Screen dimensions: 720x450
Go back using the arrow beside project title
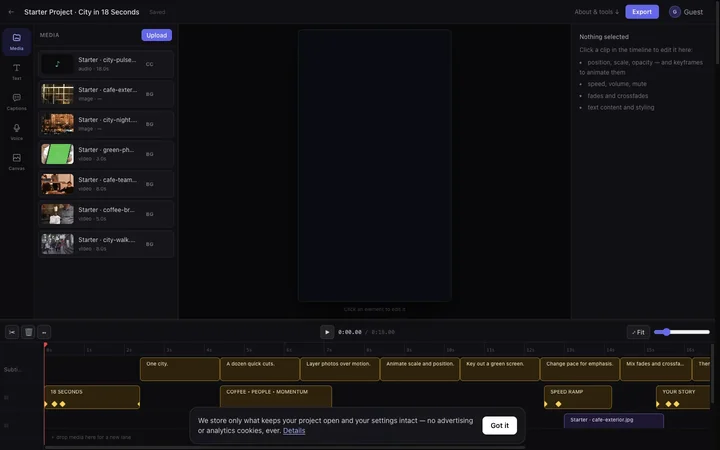click(11, 12)
